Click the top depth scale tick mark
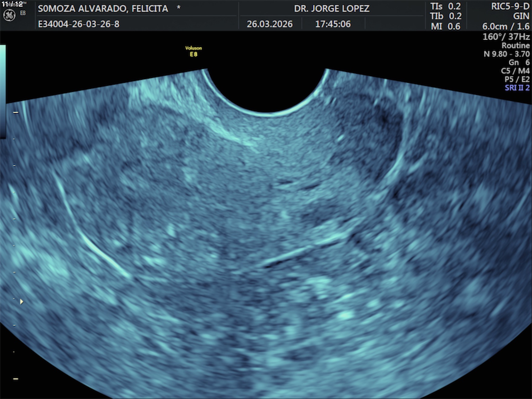The image size is (532, 399). click(16, 112)
